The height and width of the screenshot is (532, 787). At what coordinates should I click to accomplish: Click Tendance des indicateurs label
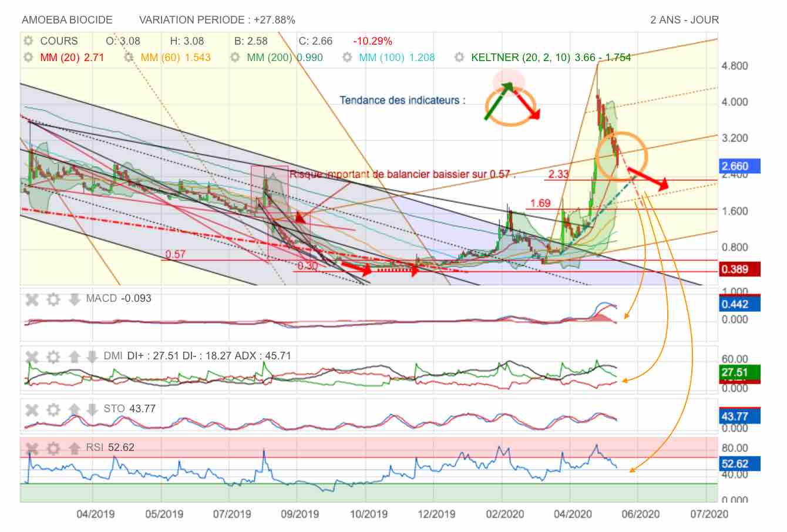pos(402,100)
